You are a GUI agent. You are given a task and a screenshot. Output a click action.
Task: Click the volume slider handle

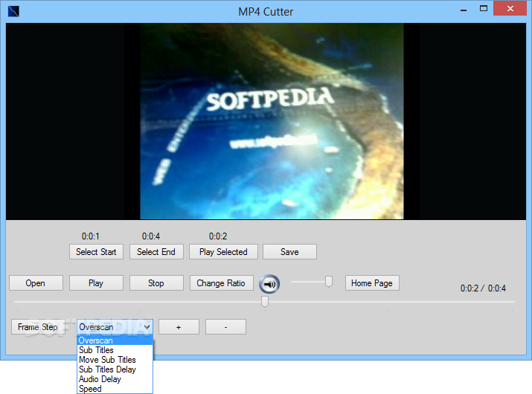tap(328, 282)
